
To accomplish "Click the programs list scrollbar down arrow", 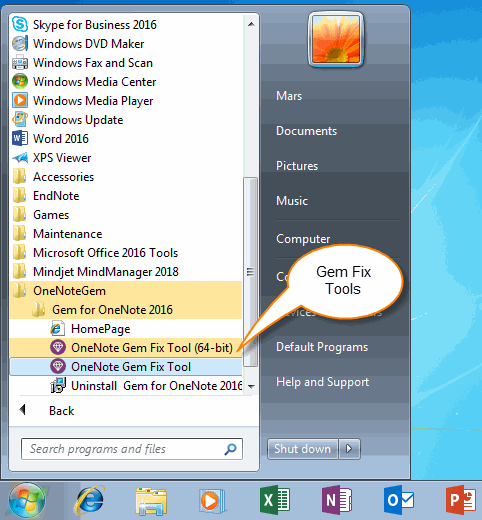I will coord(251,386).
